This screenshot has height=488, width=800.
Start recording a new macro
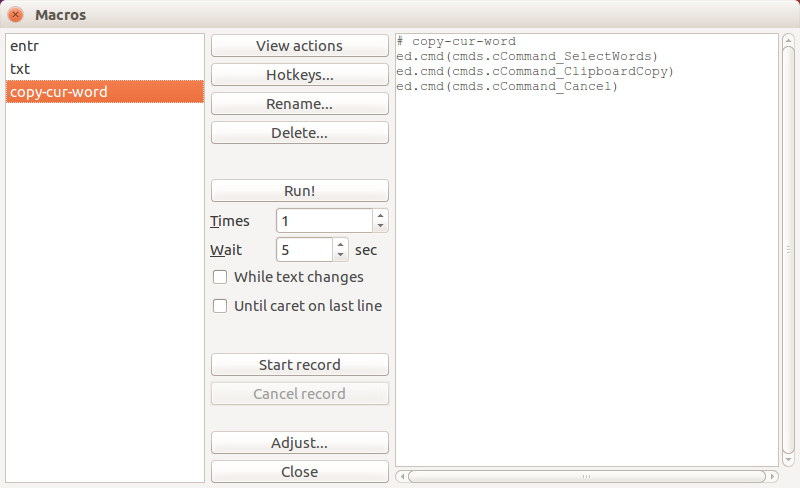tap(299, 365)
